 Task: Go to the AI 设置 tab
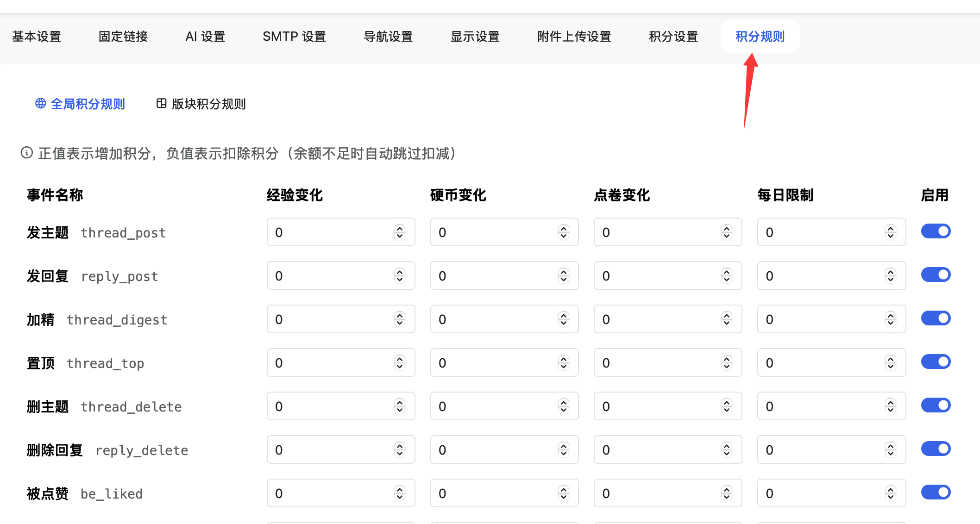(x=205, y=36)
